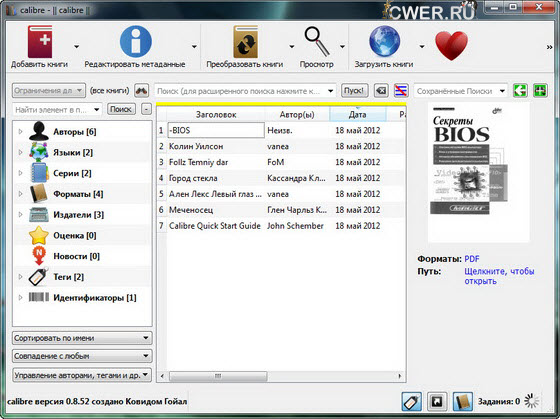Viewport: 560px width, 419px height.
Task: Select the Меченосец book row
Action: tap(281, 210)
